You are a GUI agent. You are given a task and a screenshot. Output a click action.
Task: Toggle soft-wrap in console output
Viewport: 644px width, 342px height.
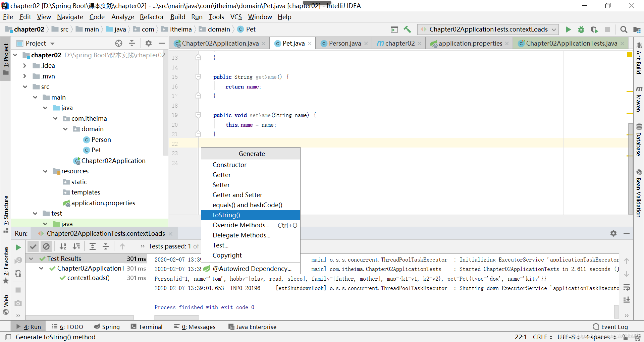pyautogui.click(x=626, y=287)
